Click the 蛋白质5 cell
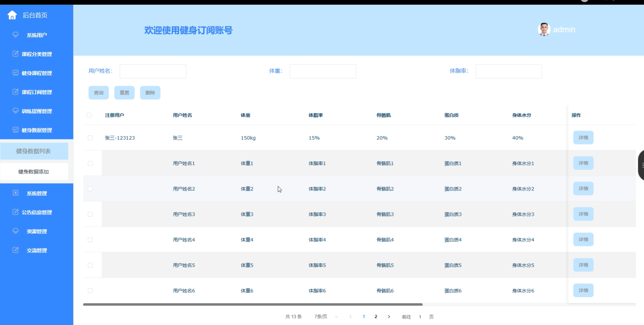Screen dimensions: 644x325 tap(453, 266)
